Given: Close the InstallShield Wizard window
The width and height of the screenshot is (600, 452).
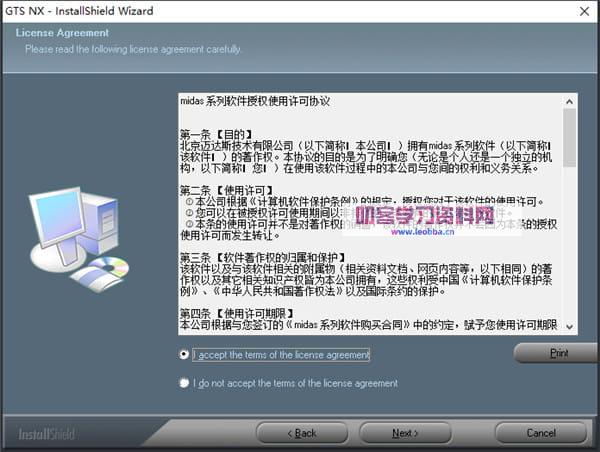Looking at the screenshot, I should 583,10.
